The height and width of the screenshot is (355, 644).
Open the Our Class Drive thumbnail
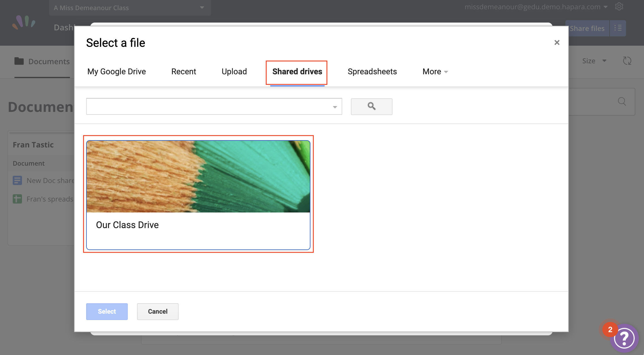tap(198, 176)
